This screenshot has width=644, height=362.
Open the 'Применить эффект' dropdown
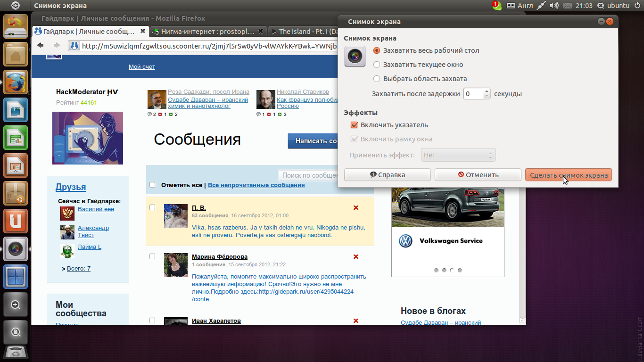point(457,155)
